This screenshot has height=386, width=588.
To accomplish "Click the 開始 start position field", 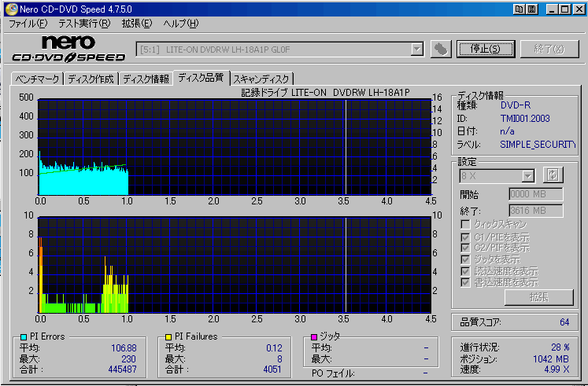I will [x=536, y=194].
